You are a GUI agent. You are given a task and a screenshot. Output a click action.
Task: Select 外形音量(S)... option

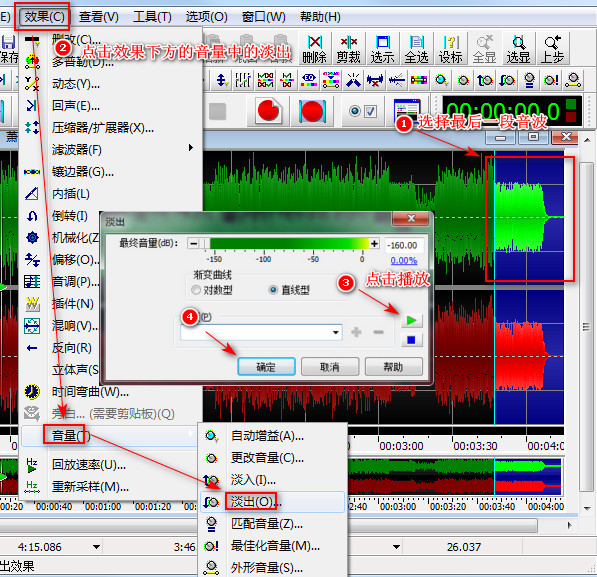pyautogui.click(x=273, y=568)
